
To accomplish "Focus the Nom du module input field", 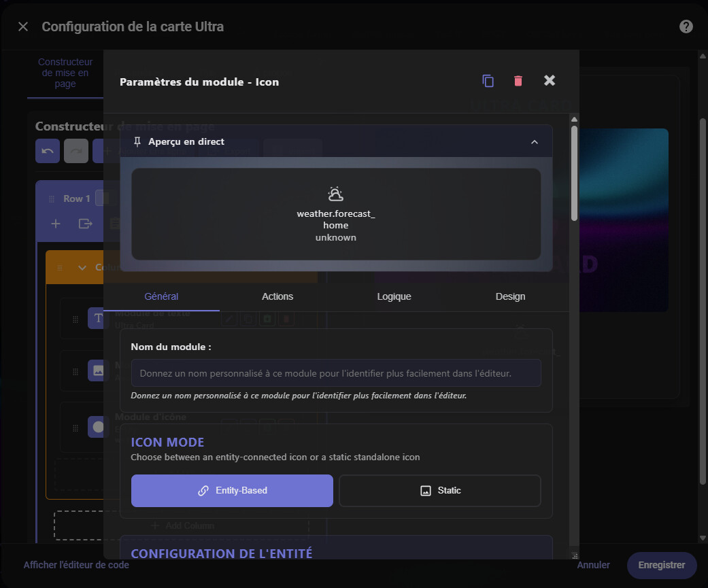I will tap(336, 373).
